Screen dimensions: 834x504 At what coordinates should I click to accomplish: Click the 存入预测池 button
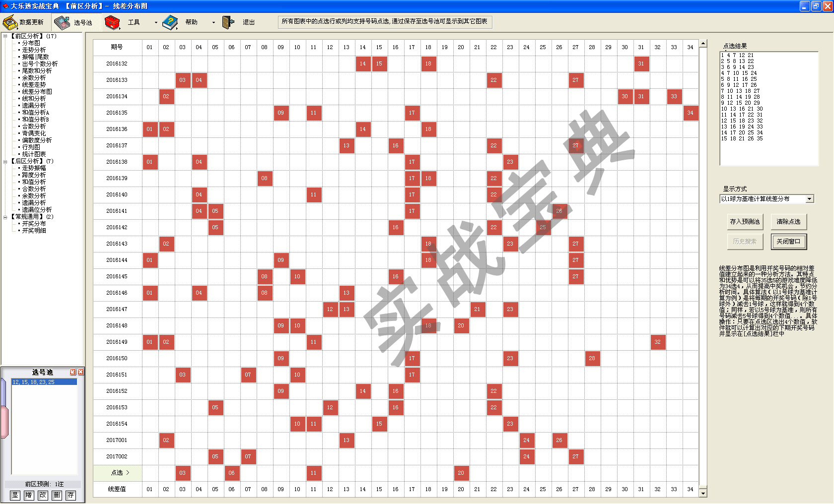(745, 222)
